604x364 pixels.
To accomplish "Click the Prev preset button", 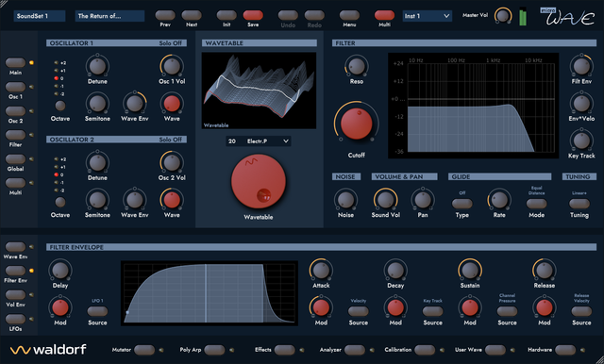I will click(165, 15).
